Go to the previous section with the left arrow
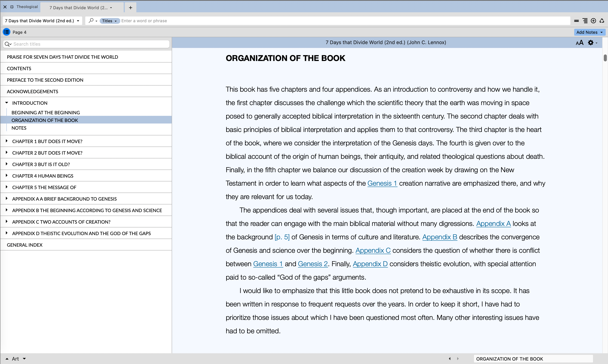 click(450, 359)
